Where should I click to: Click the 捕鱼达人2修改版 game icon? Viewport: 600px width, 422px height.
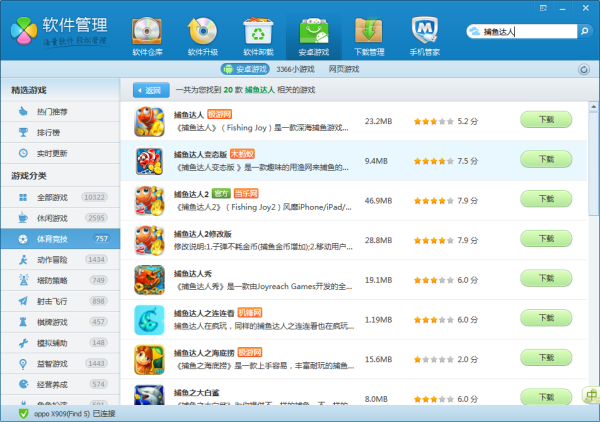[x=149, y=240]
